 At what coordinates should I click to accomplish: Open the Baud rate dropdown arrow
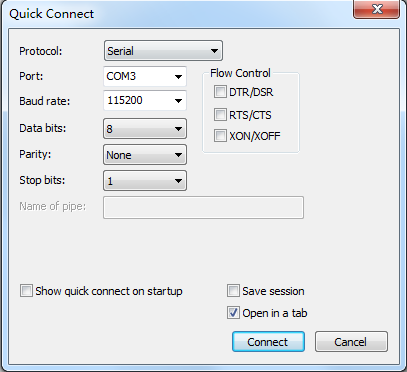point(178,100)
